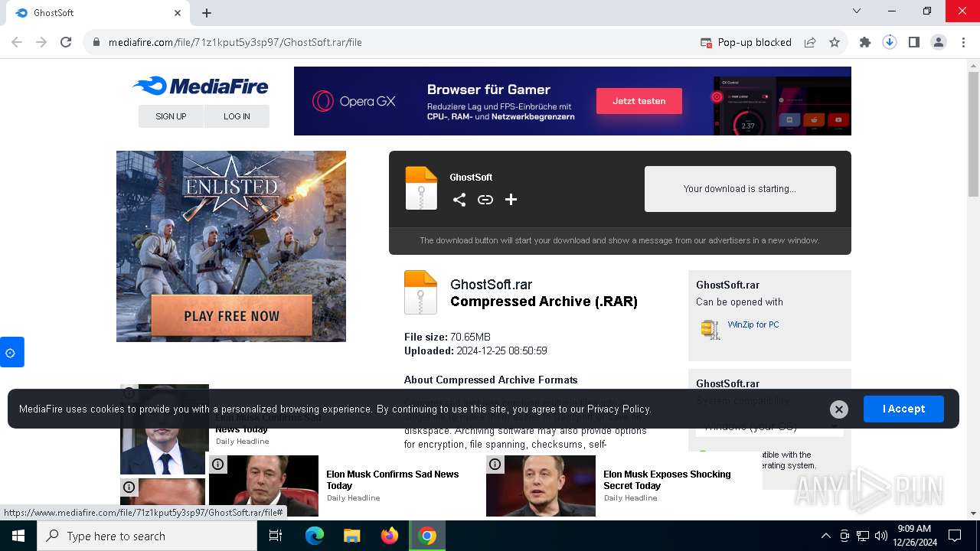This screenshot has height=551, width=980.
Task: Open a new browser tab
Action: click(207, 13)
